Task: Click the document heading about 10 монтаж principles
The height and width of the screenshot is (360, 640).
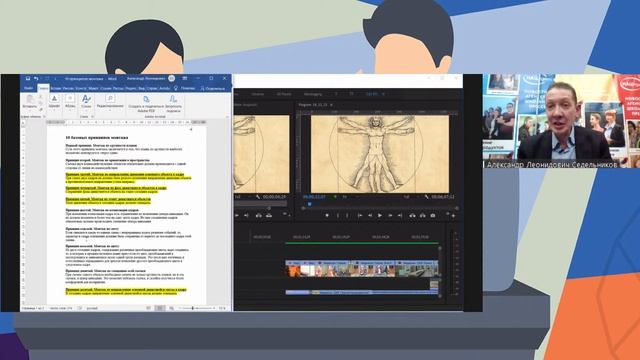Action: (x=97, y=138)
